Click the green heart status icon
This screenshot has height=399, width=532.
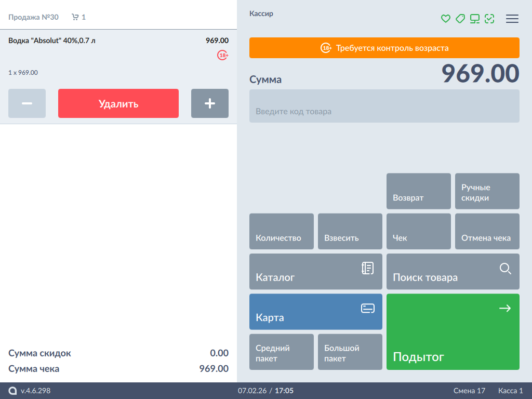click(445, 19)
